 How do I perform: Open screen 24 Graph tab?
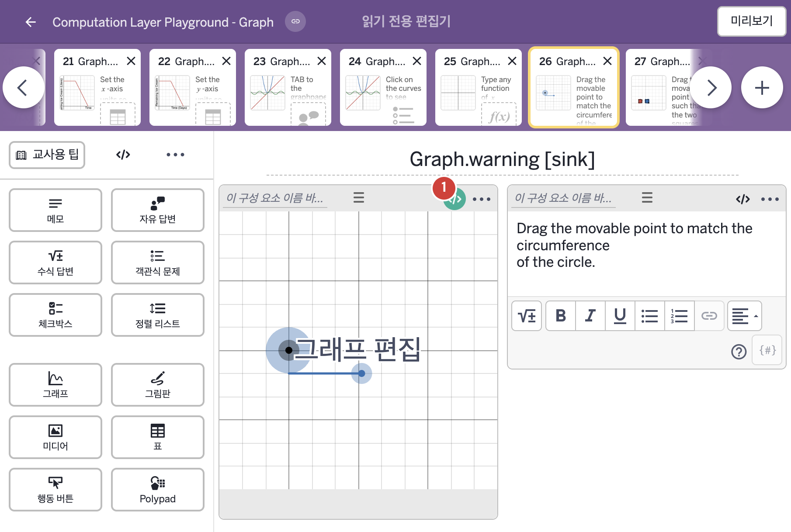pyautogui.click(x=383, y=87)
